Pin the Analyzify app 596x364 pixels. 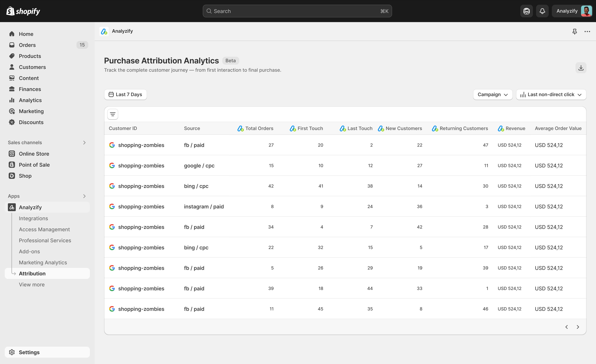coord(575,32)
